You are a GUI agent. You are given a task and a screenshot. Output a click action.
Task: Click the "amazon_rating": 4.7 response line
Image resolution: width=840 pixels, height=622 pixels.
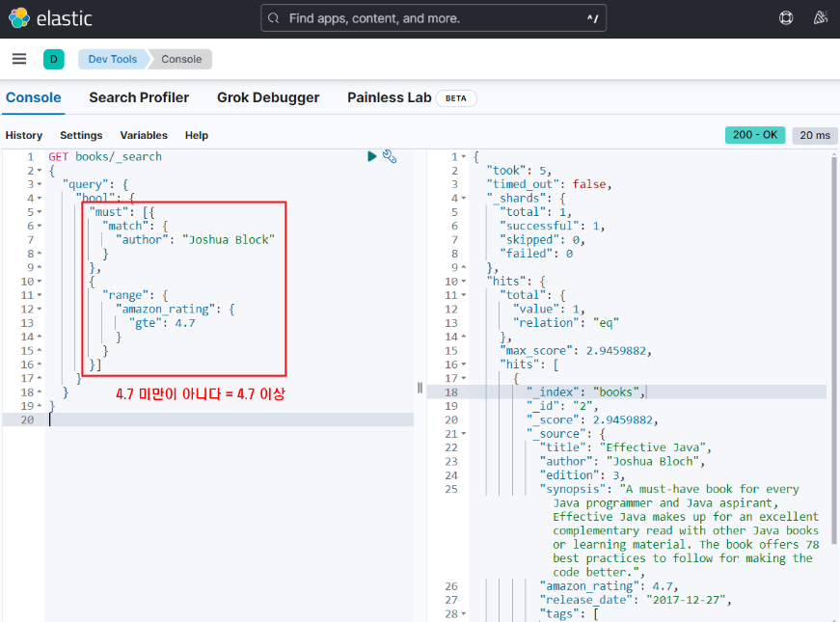pos(610,586)
